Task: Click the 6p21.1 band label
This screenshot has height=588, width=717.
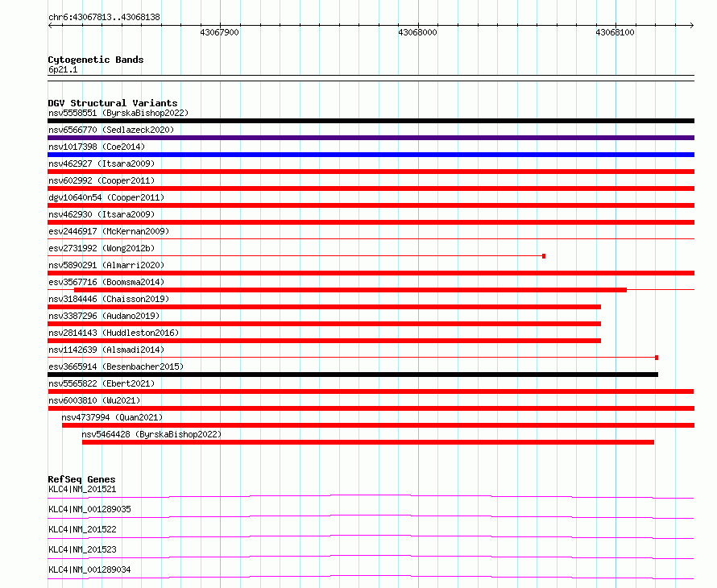Action: pyautogui.click(x=63, y=69)
